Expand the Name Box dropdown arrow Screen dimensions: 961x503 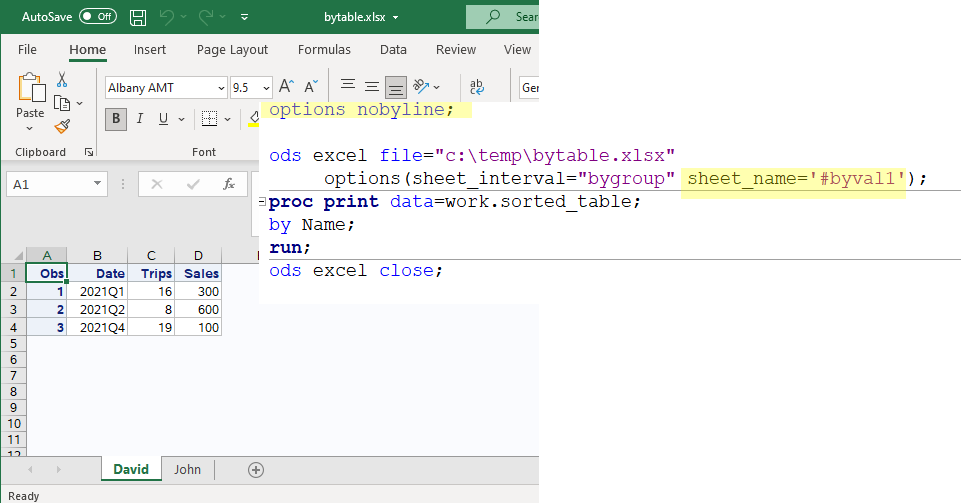point(97,184)
